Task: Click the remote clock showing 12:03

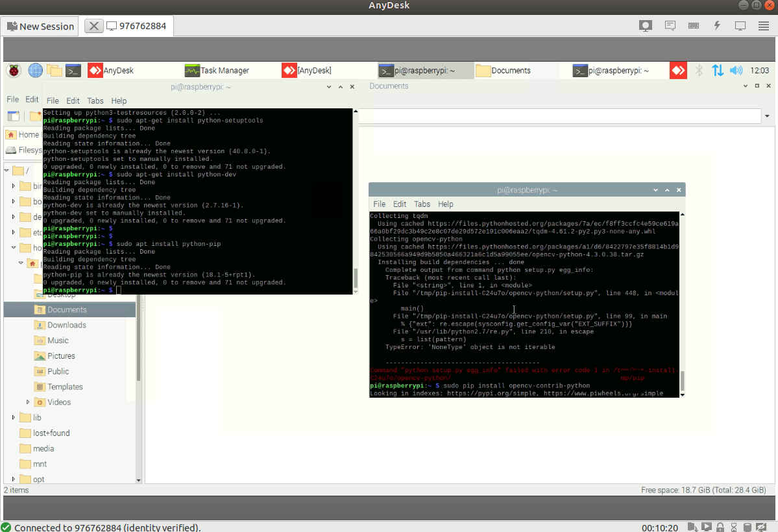Action: pyautogui.click(x=760, y=71)
